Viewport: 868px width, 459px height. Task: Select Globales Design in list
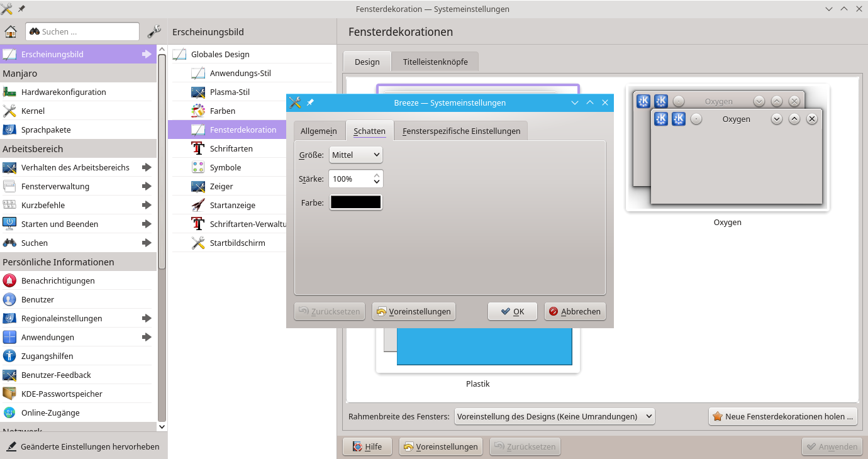click(x=252, y=54)
